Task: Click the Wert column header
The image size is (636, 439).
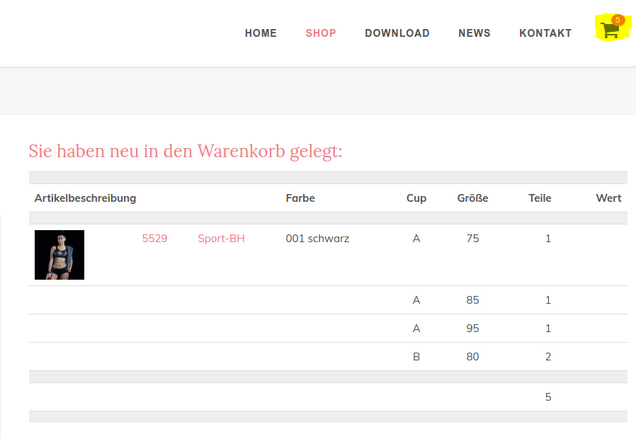Action: point(608,198)
